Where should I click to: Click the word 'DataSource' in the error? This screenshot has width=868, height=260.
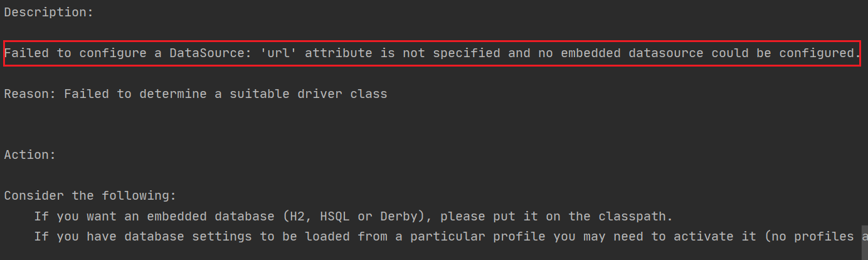click(x=207, y=53)
